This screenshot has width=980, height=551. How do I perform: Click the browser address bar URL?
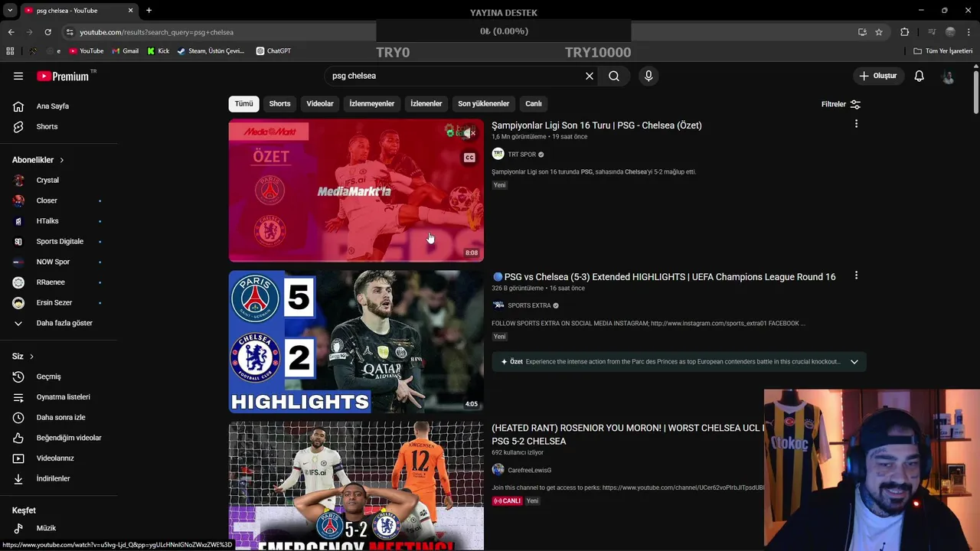(x=156, y=32)
